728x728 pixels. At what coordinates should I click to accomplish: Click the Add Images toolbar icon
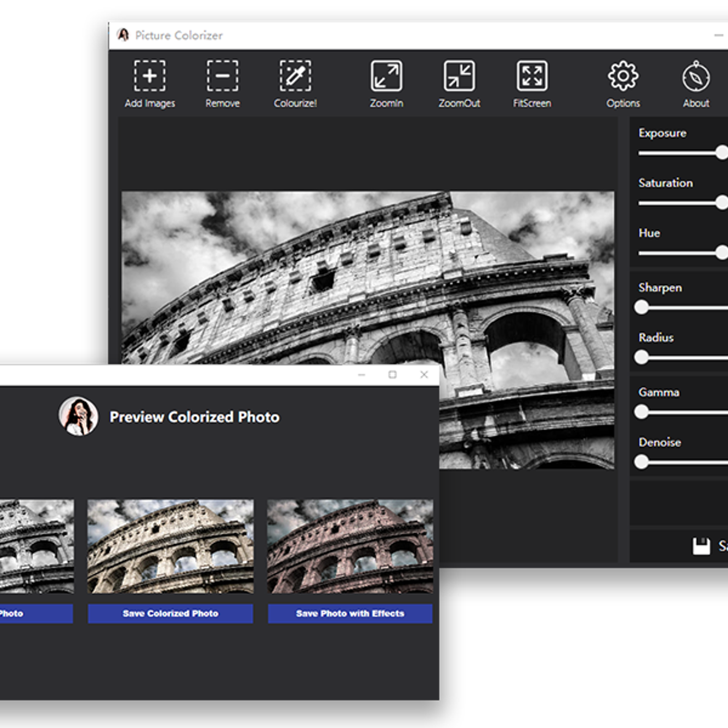pyautogui.click(x=150, y=76)
